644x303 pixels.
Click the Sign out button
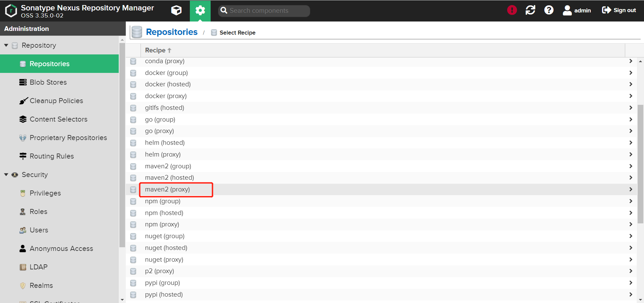pos(619,10)
